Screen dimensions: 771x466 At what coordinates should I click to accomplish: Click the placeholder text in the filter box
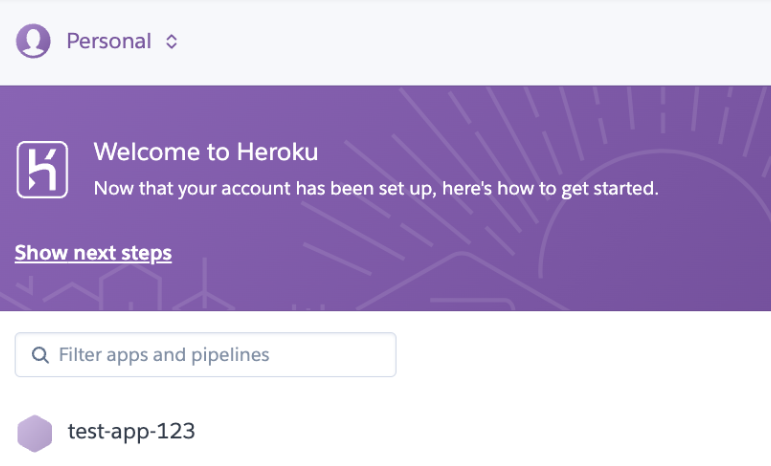[x=164, y=355]
